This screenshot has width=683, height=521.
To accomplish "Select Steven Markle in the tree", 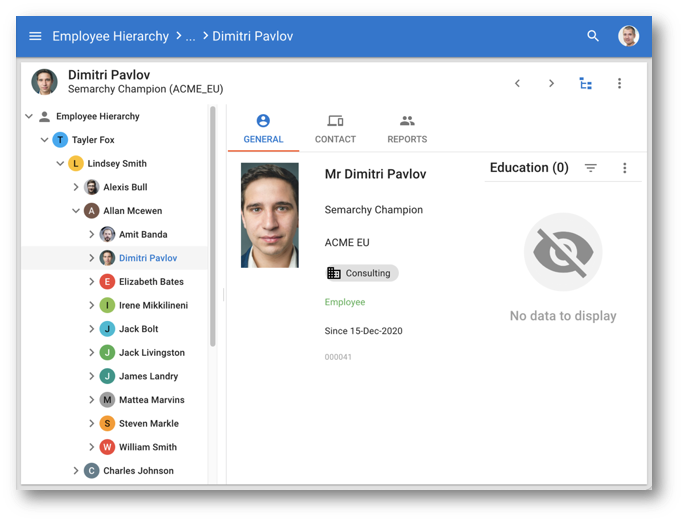I will point(149,423).
